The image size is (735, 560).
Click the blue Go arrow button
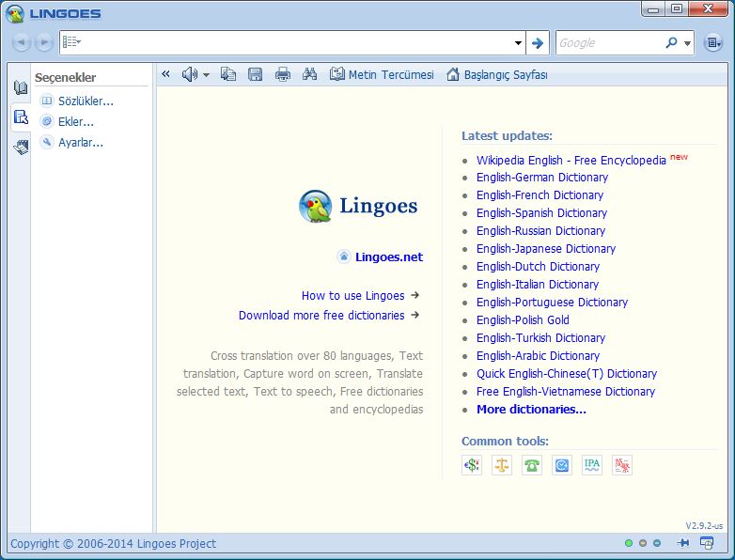point(538,42)
